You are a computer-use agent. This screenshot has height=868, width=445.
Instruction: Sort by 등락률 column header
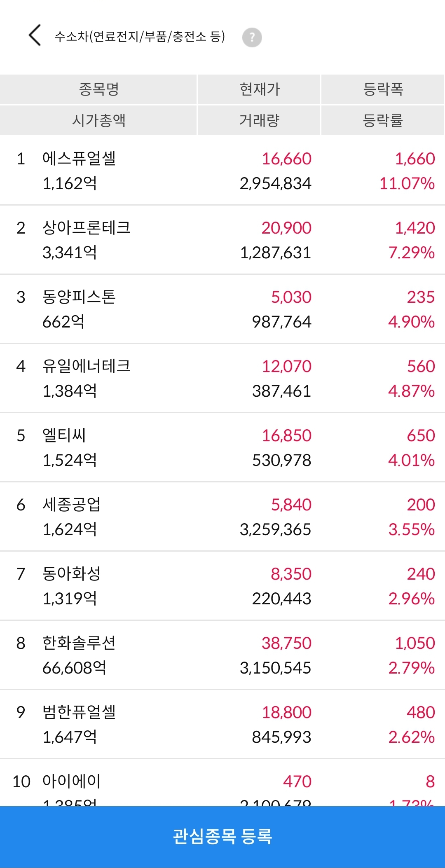(x=383, y=120)
